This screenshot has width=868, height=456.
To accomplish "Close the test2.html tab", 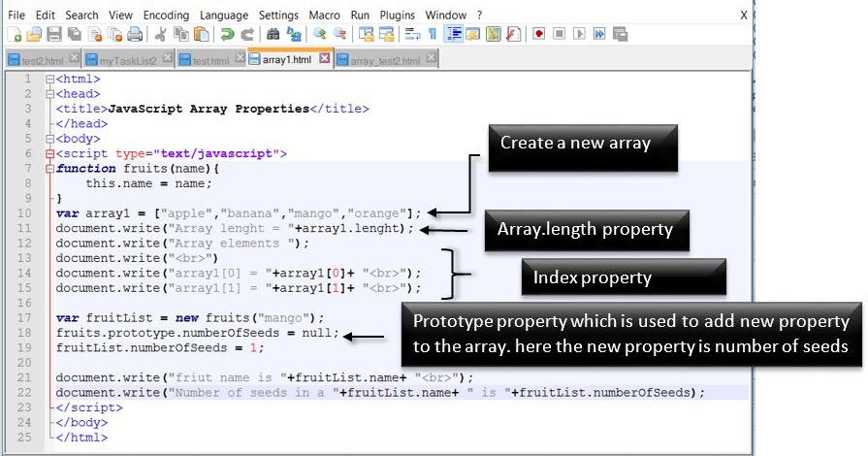I will click(75, 57).
